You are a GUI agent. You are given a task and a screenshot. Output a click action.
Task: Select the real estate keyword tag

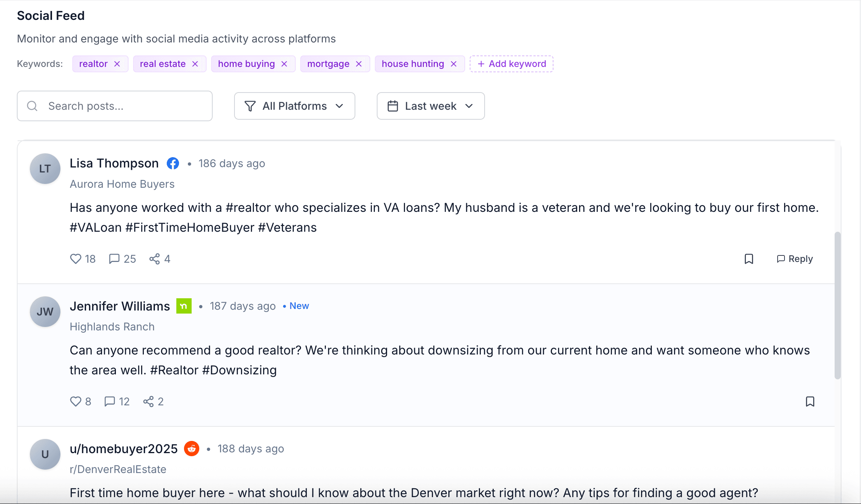(163, 64)
